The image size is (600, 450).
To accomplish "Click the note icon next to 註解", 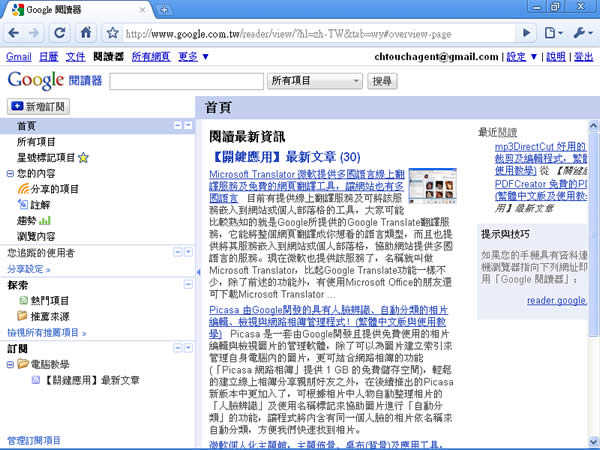I will [x=23, y=205].
